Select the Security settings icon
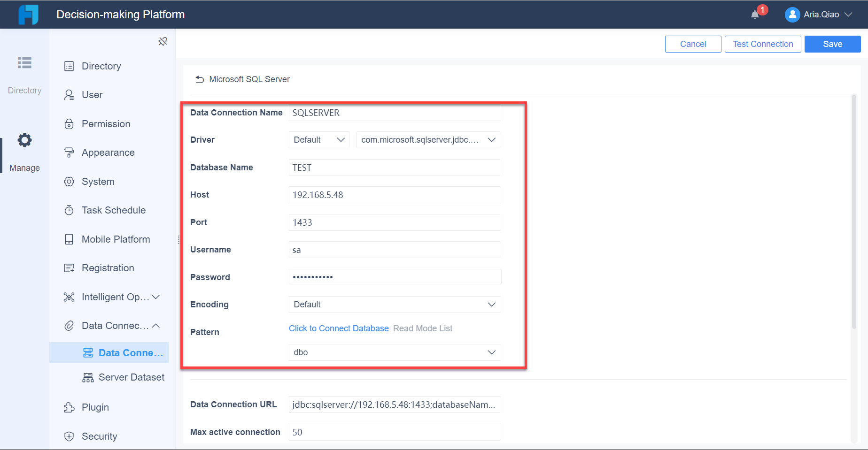868x450 pixels. pos(69,436)
